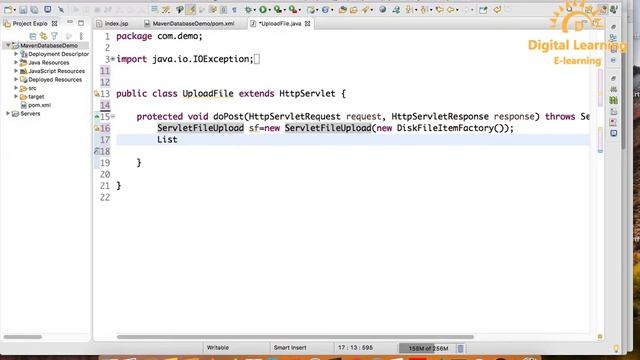Click the Save All toolbar icon
The image size is (640, 360).
pyautogui.click(x=34, y=9)
